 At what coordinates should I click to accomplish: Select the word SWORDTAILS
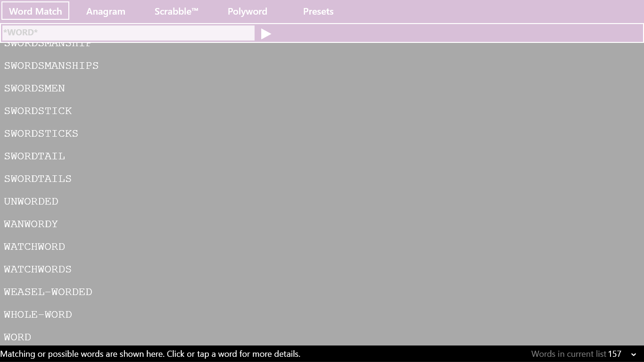click(38, 179)
